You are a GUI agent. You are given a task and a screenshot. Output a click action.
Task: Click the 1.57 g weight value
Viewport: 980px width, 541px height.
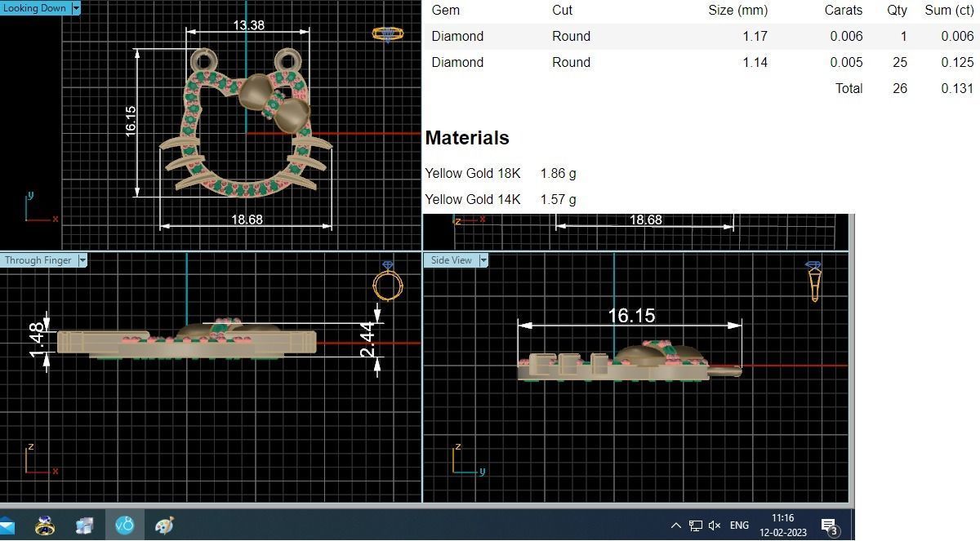point(558,199)
